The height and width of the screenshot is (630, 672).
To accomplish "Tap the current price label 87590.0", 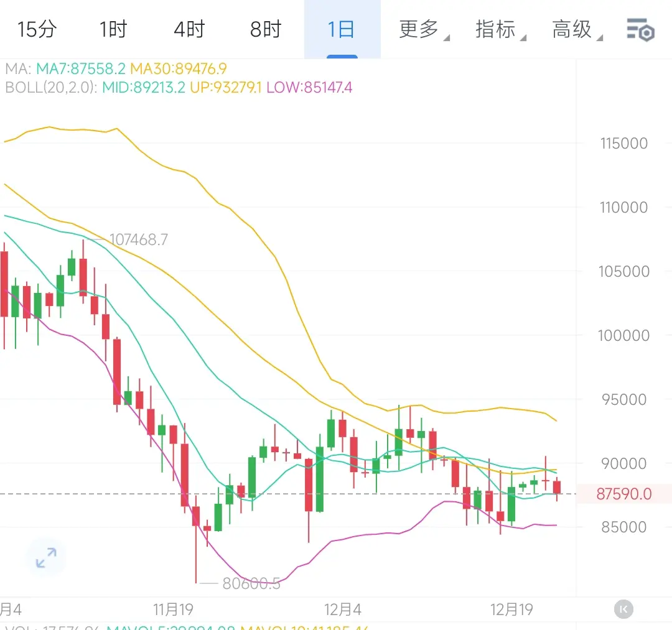I will 624,494.
